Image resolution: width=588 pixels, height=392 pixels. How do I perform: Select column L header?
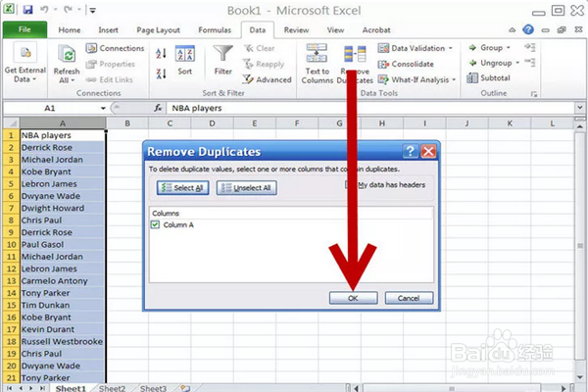(x=552, y=123)
